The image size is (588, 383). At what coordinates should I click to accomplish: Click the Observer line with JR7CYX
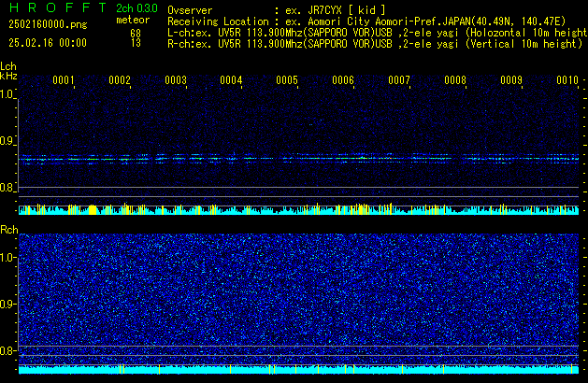coord(277,10)
